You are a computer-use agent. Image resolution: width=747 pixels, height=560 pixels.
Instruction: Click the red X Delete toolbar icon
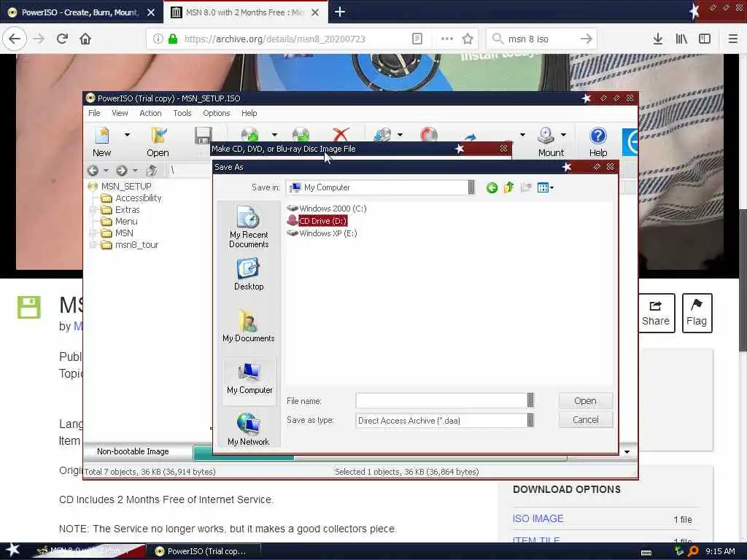(x=341, y=135)
